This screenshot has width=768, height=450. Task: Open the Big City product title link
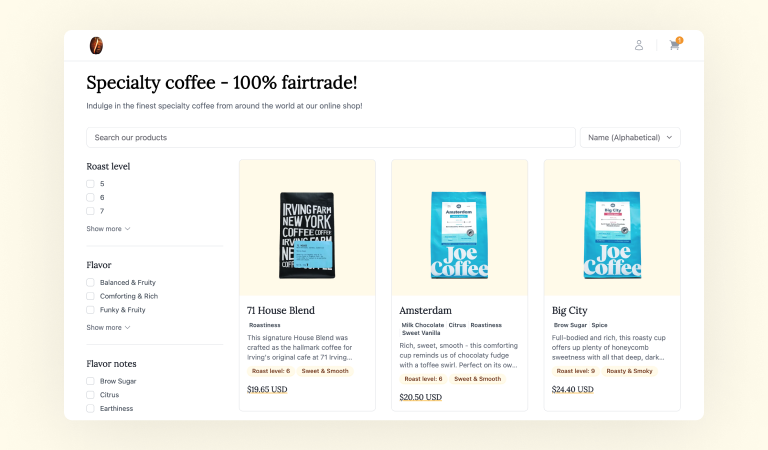pyautogui.click(x=569, y=310)
